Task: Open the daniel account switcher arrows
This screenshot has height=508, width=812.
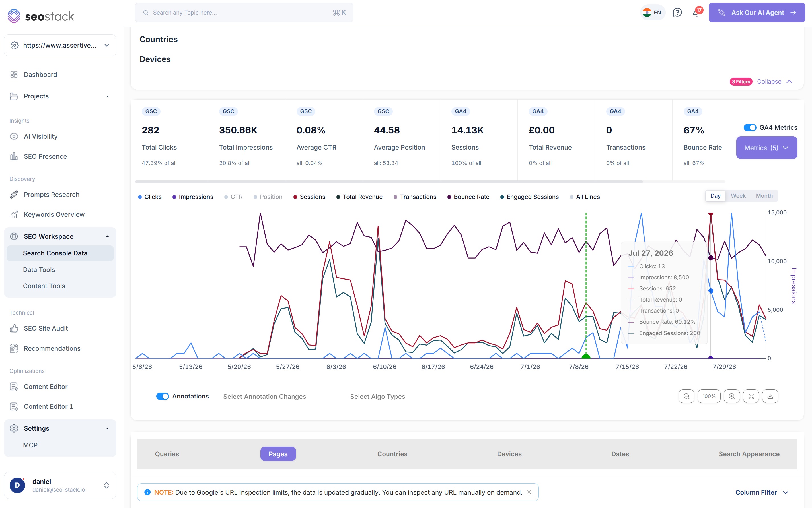Action: tap(106, 486)
